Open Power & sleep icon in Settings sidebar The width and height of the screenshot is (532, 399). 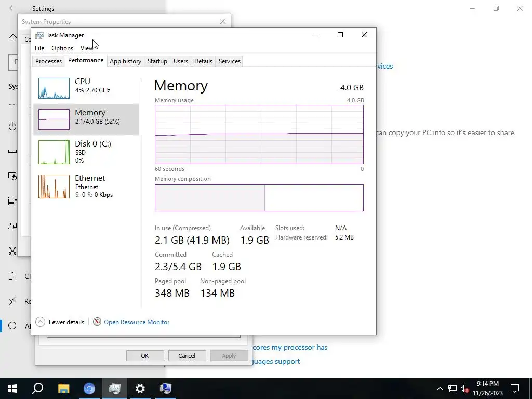point(12,127)
